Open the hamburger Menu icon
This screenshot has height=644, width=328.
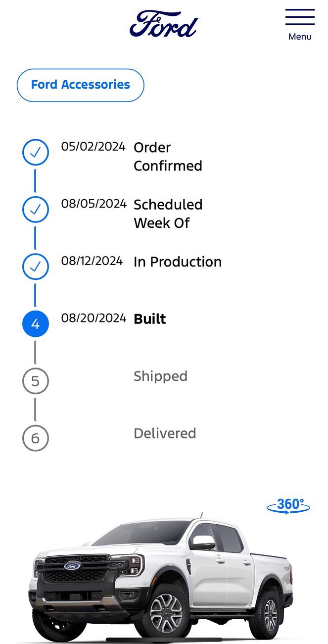(300, 17)
